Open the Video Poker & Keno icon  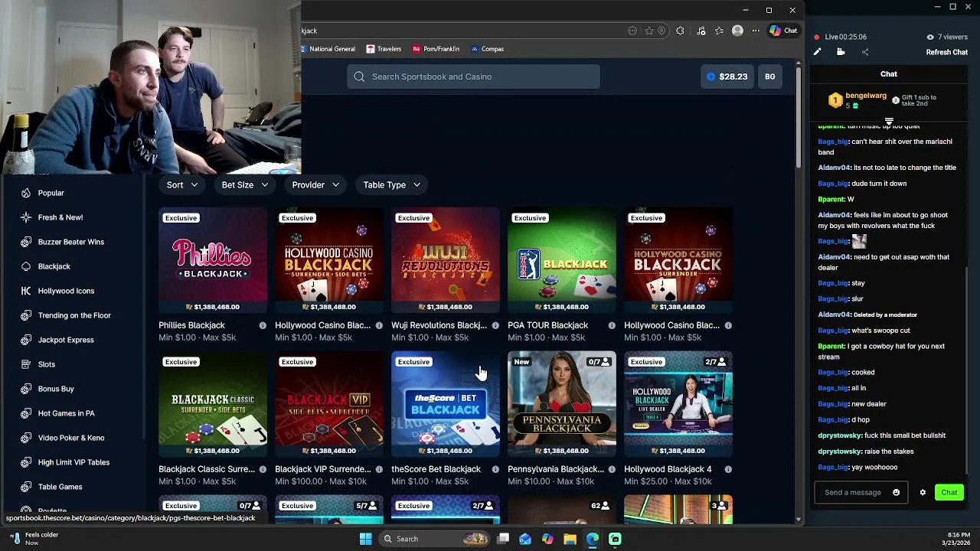point(26,438)
